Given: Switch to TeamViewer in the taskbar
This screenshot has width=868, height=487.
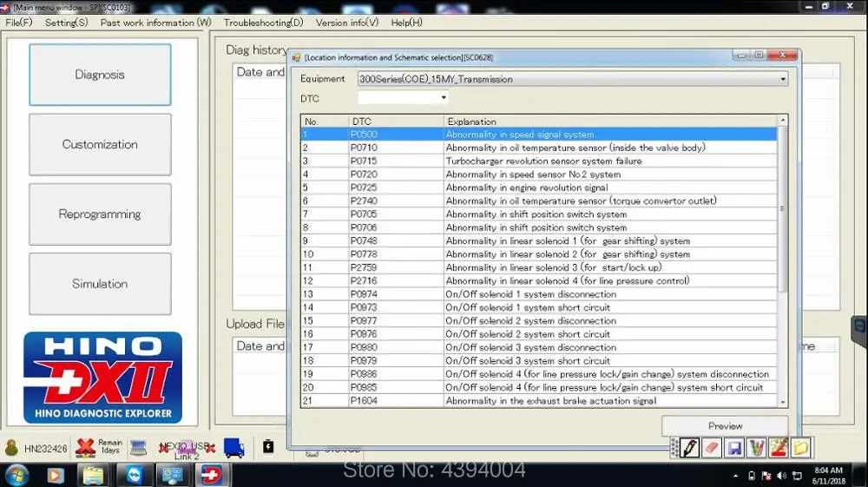Looking at the screenshot, I should point(134,475).
